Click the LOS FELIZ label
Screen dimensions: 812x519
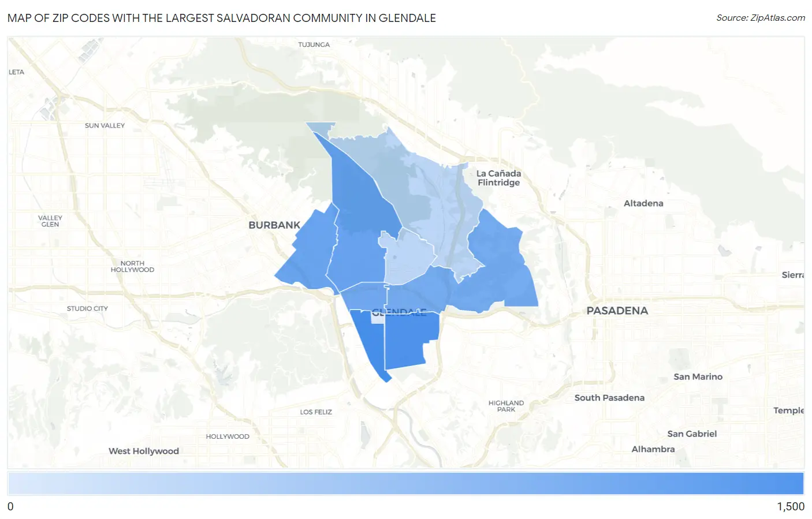[316, 412]
